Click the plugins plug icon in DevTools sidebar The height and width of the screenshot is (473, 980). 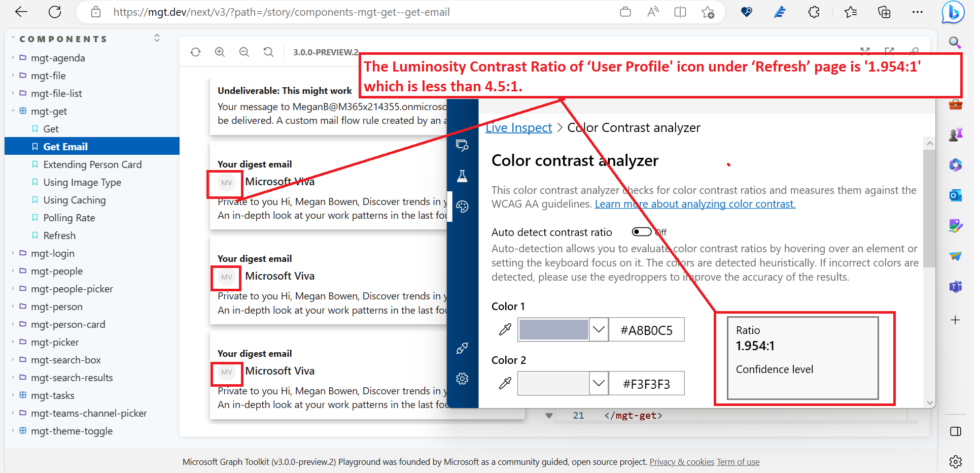click(x=462, y=348)
